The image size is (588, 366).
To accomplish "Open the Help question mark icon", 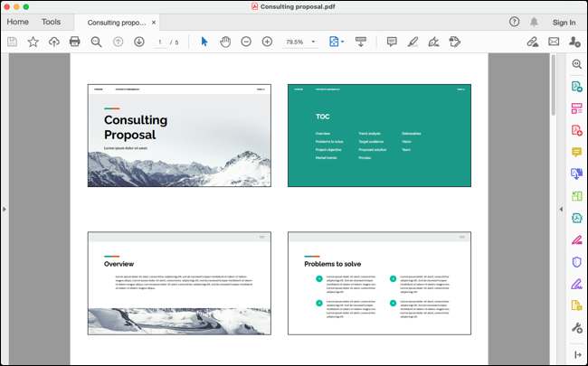I will (x=514, y=22).
